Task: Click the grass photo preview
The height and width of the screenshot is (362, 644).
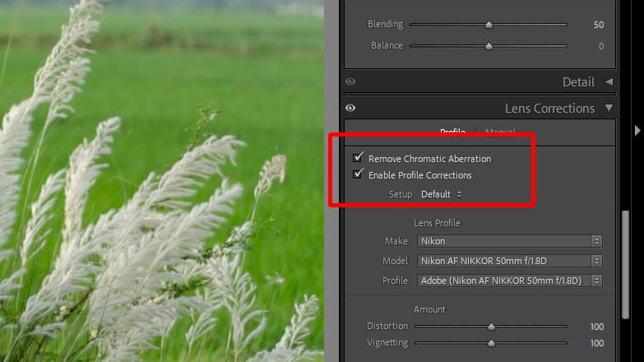Action: [x=162, y=181]
